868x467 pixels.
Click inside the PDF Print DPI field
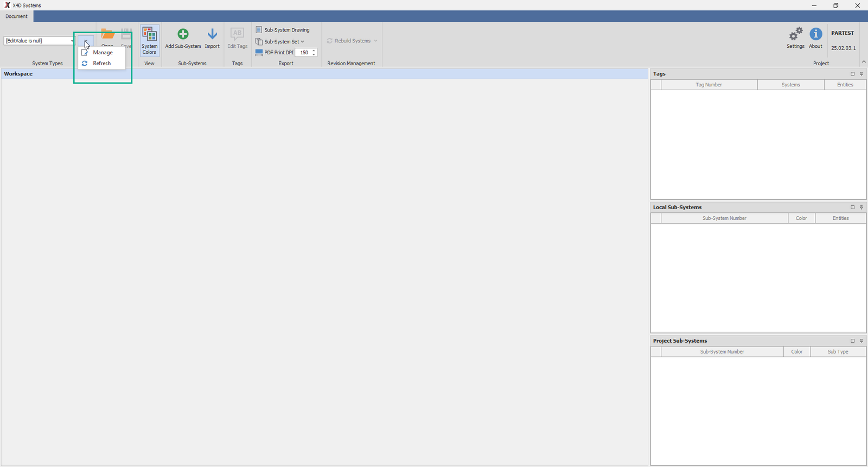(x=303, y=53)
